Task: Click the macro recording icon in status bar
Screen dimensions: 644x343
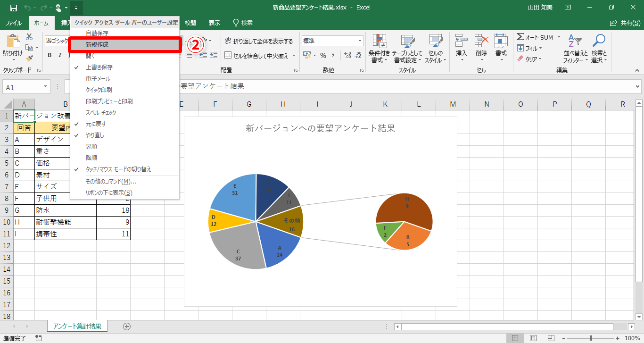Action: pyautogui.click(x=39, y=338)
